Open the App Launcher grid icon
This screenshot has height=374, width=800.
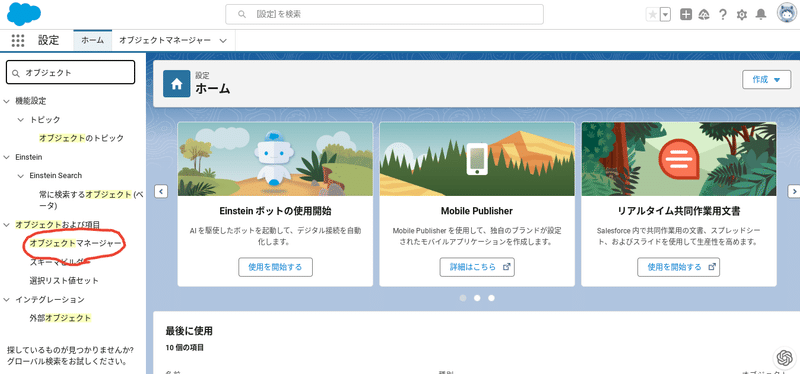coord(18,41)
